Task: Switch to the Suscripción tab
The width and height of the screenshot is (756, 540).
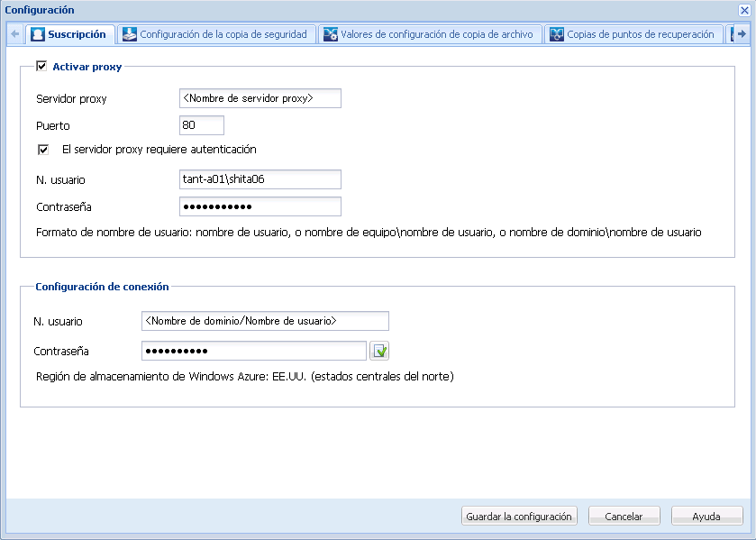Action: pyautogui.click(x=70, y=34)
